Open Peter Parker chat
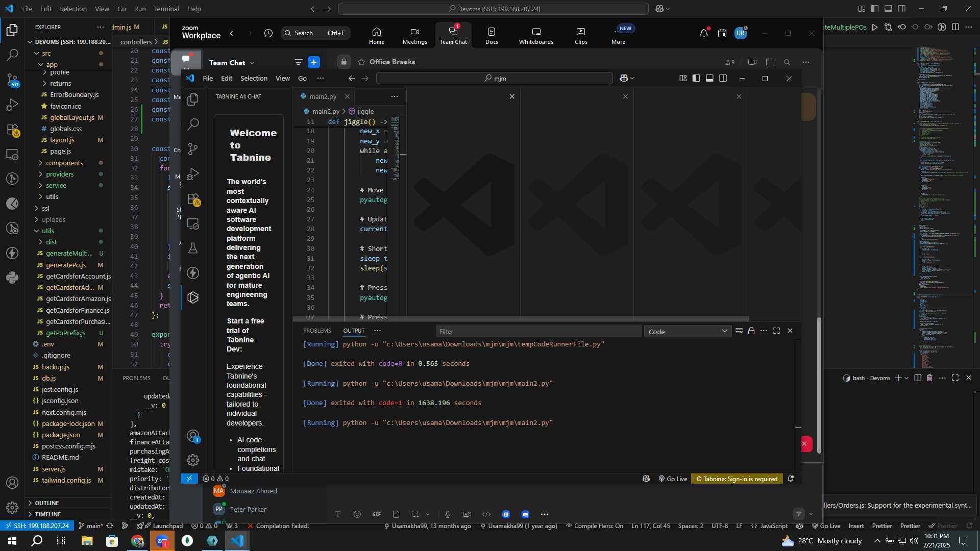 pos(248,509)
